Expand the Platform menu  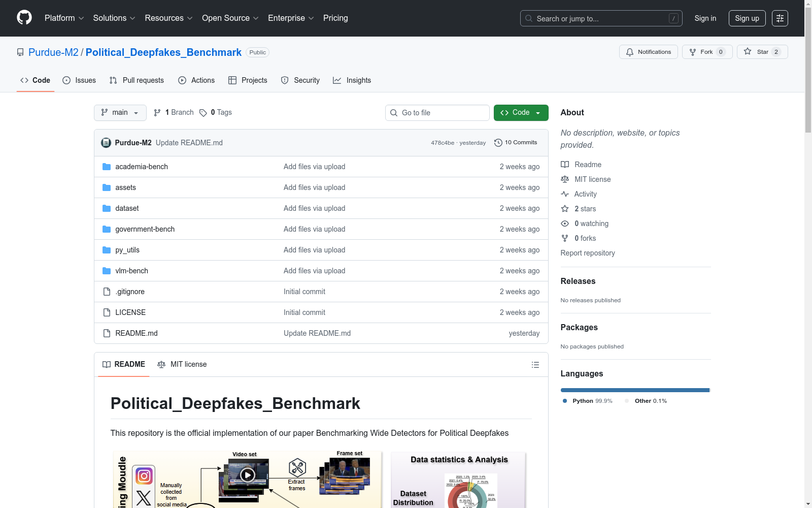[64, 18]
